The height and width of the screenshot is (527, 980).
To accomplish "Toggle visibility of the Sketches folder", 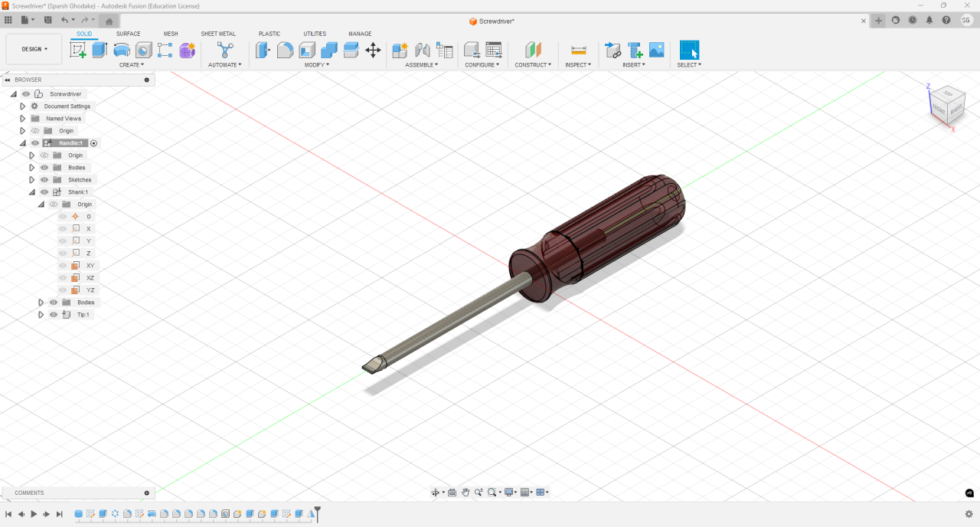I will [x=44, y=180].
